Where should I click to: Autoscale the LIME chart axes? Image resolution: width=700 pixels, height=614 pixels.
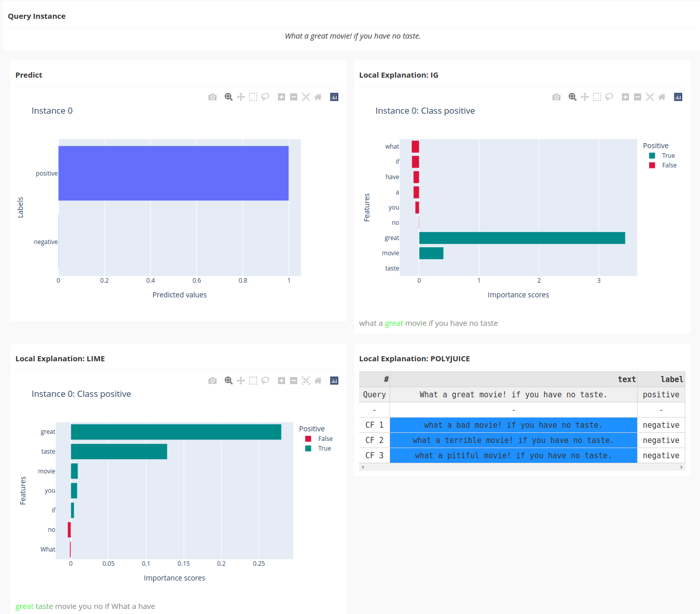point(306,381)
